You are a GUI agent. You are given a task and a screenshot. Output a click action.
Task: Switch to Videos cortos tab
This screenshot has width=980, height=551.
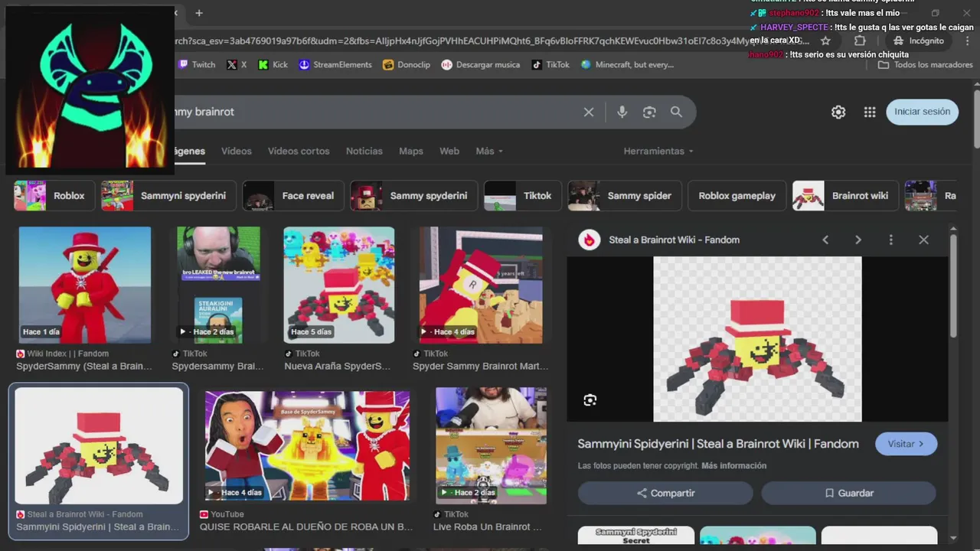click(299, 151)
